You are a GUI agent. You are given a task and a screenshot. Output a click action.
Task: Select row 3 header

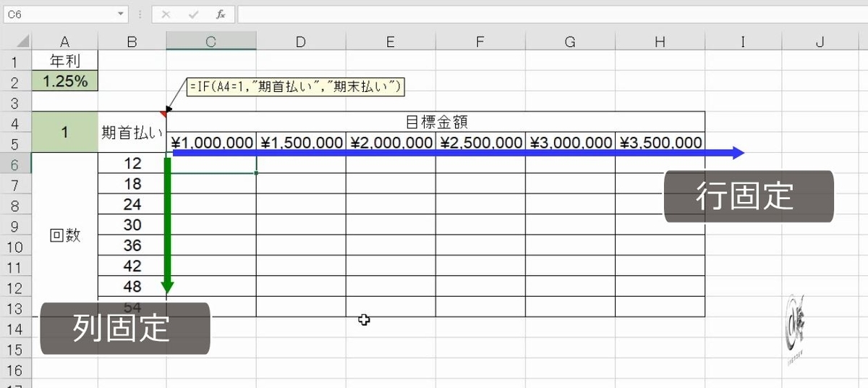(x=16, y=101)
